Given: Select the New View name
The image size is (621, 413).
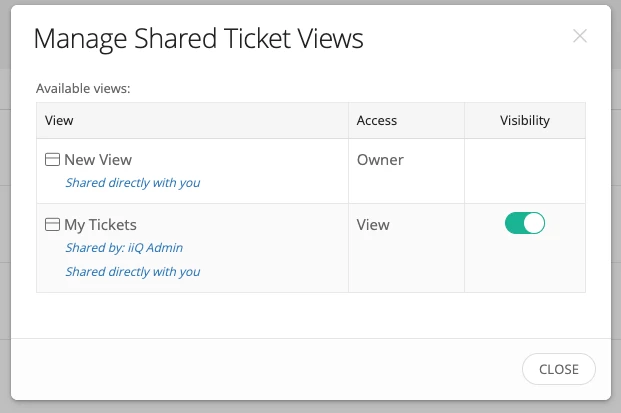Looking at the screenshot, I should tap(98, 159).
